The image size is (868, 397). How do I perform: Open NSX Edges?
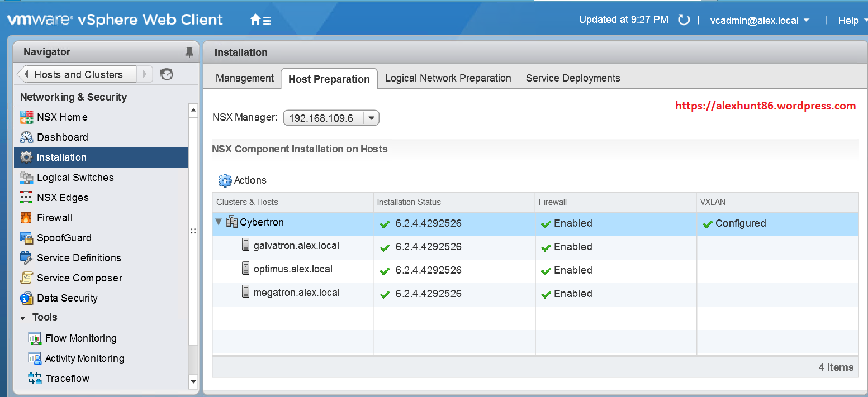point(63,197)
